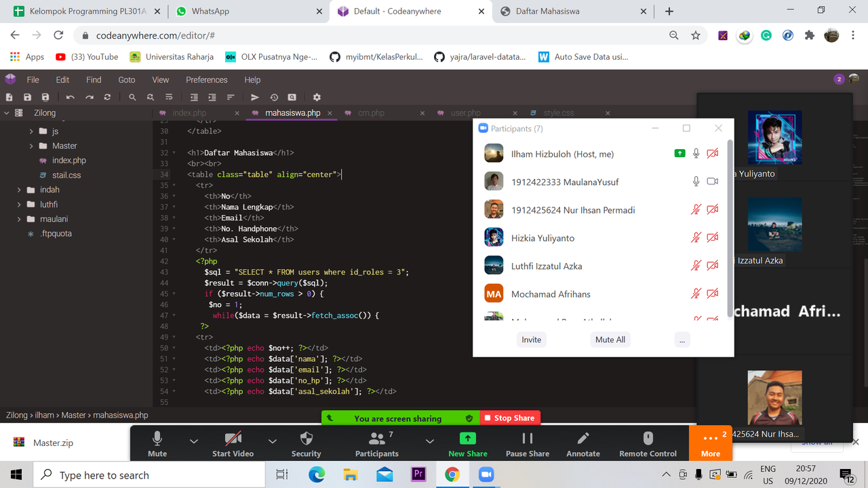The width and height of the screenshot is (868, 488).
Task: Open the Participants button in Zoom toolbar
Action: click(377, 445)
